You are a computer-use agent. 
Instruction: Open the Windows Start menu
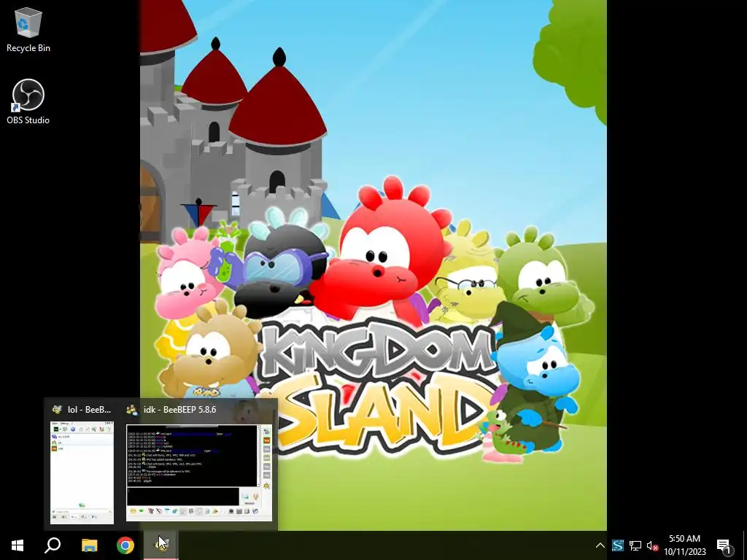click(x=18, y=545)
